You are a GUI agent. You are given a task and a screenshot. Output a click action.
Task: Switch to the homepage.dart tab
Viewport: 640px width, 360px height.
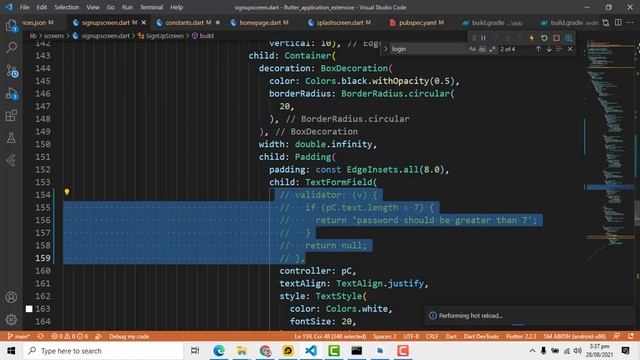(x=264, y=23)
